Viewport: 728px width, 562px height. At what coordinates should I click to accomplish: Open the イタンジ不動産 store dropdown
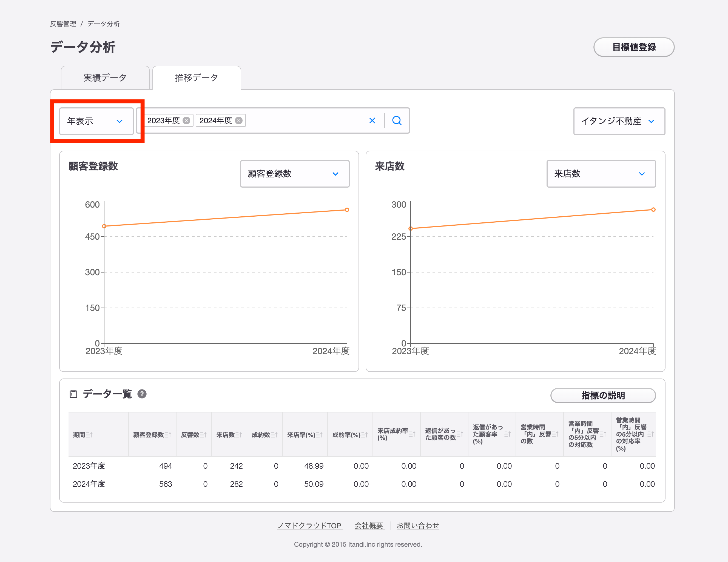click(619, 121)
